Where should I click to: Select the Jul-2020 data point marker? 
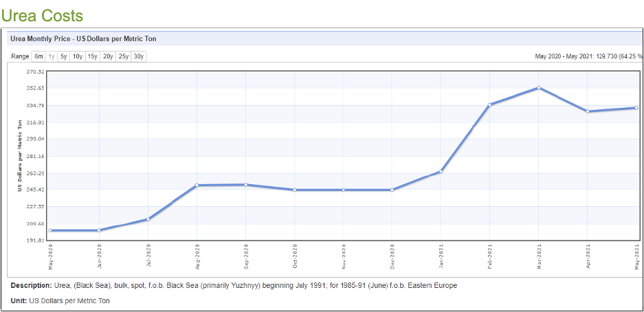click(x=148, y=219)
